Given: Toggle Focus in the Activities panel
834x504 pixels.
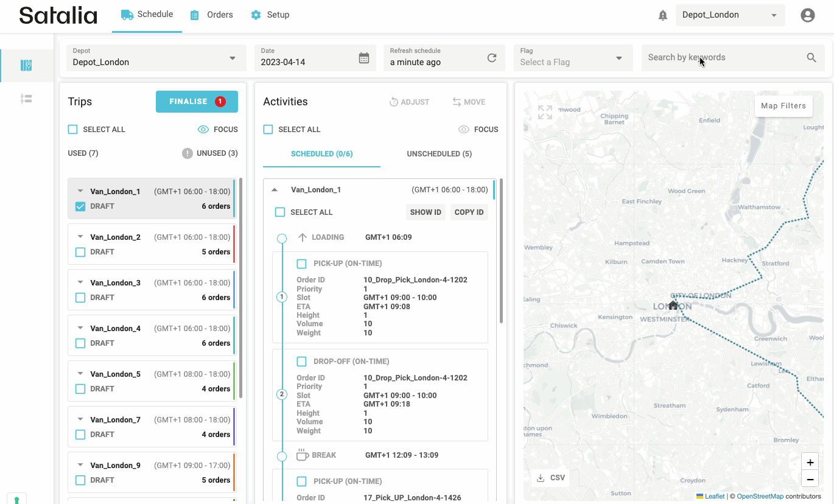Looking at the screenshot, I should coord(478,130).
